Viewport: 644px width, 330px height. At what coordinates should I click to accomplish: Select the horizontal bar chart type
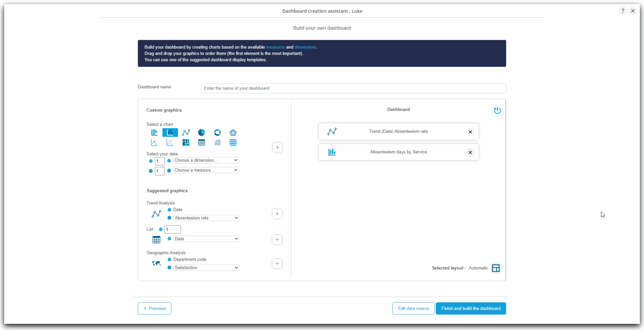point(154,132)
